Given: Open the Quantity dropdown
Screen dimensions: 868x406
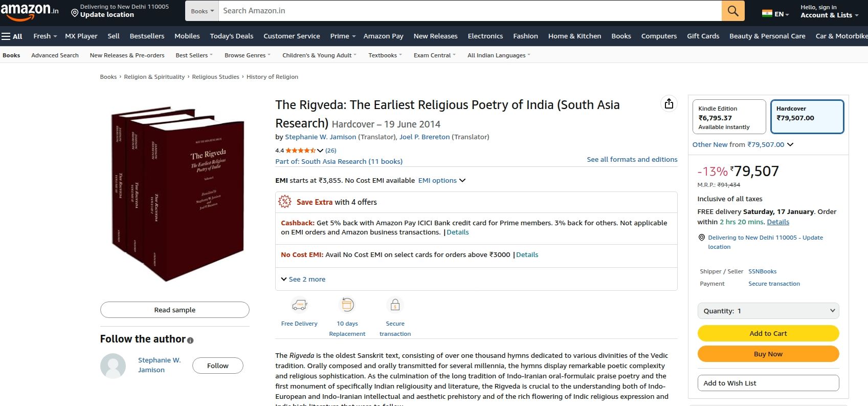Looking at the screenshot, I should [768, 311].
